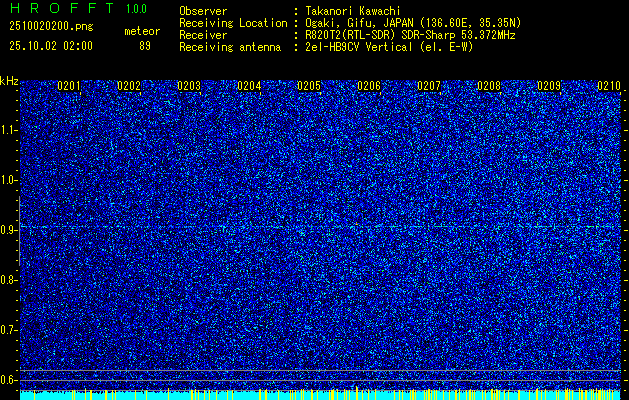The image size is (629, 400).
Task: Click the meteor label
Action: [x=142, y=31]
